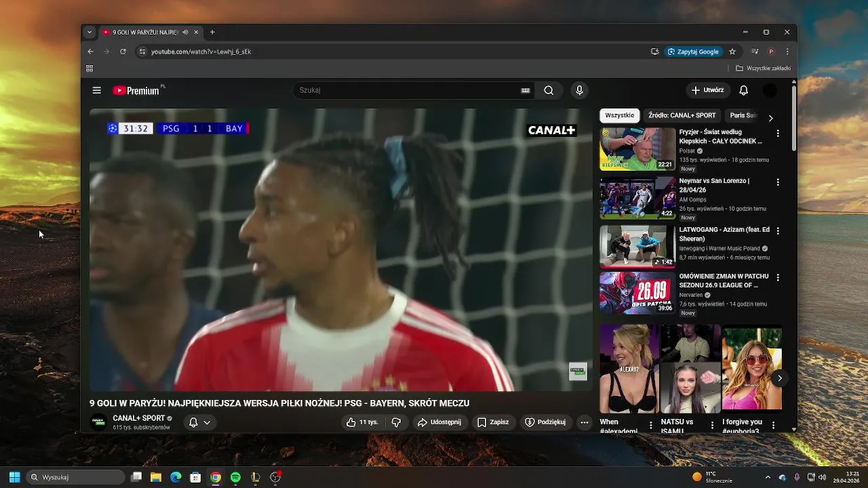The width and height of the screenshot is (868, 488).
Task: Open File Explorer from taskbar
Action: [x=156, y=477]
